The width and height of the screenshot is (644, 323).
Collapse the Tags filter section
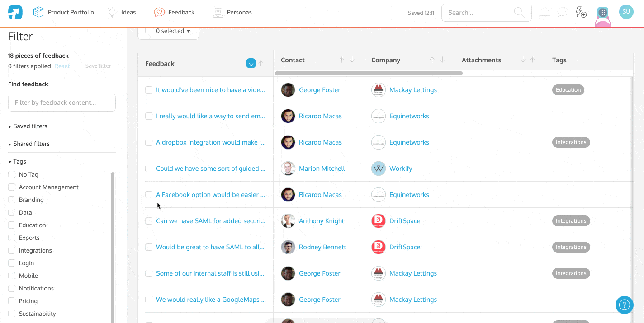[x=17, y=161]
